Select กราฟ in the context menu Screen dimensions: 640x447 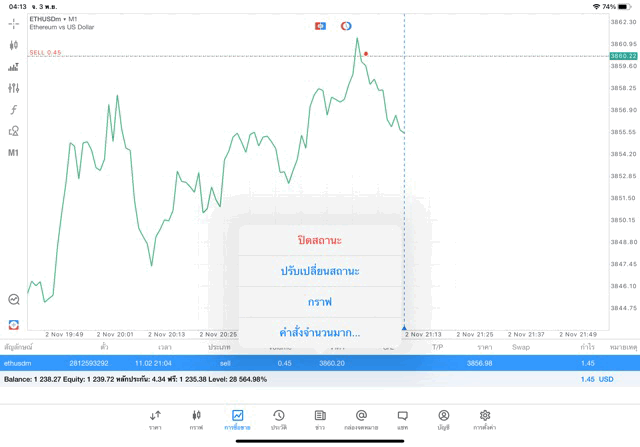pos(320,302)
